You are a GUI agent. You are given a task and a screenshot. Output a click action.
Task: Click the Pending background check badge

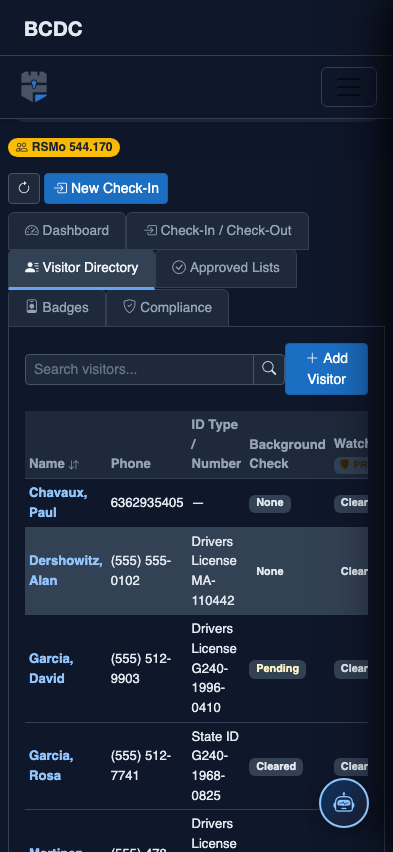pyautogui.click(x=277, y=669)
